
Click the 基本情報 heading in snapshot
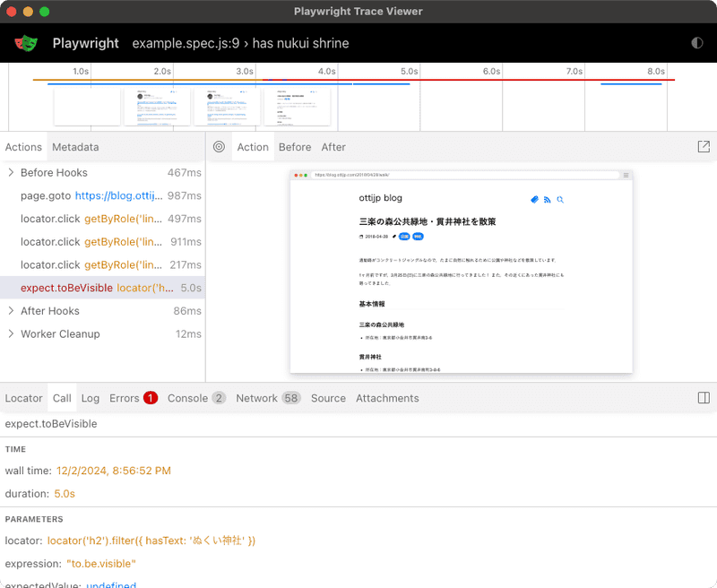point(372,304)
